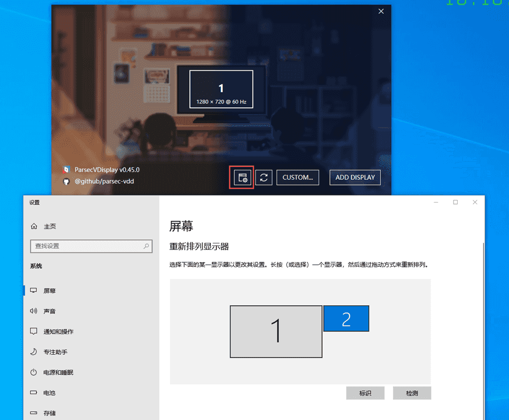Select the 1280 × 720 virtual display tile
This screenshot has width=509, height=420.
[221, 90]
